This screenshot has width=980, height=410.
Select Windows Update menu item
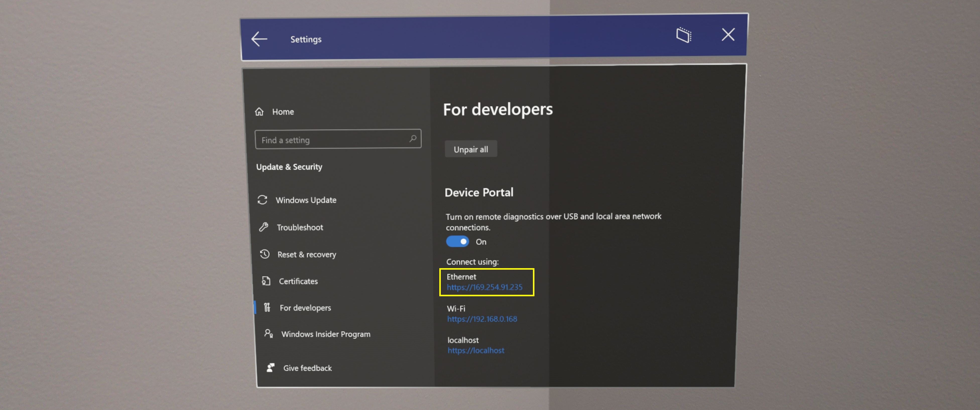click(x=306, y=199)
